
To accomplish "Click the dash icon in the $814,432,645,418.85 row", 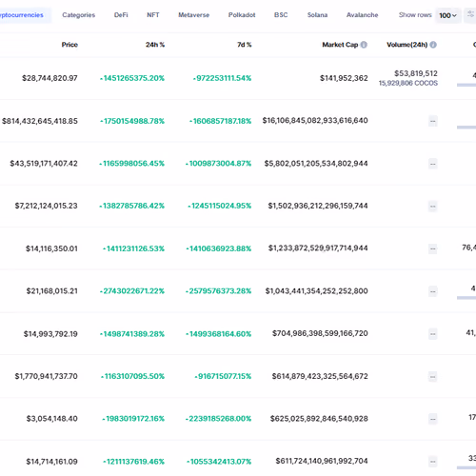I will (x=433, y=121).
